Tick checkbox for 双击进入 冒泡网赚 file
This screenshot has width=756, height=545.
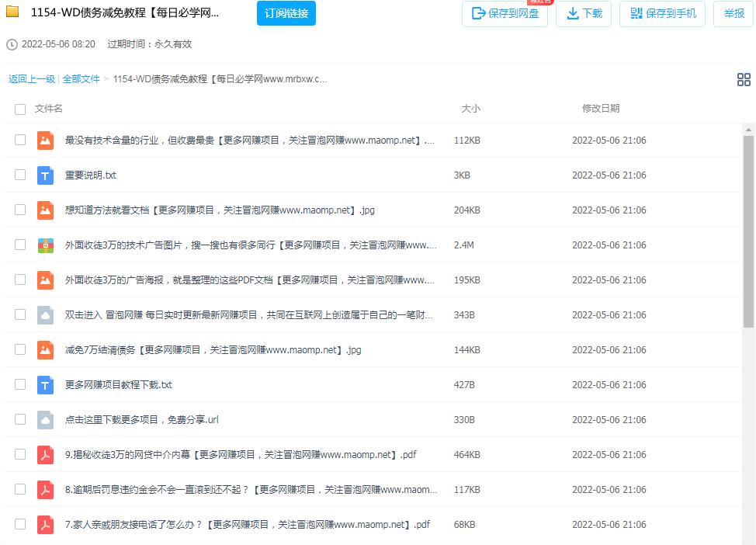pyautogui.click(x=20, y=314)
